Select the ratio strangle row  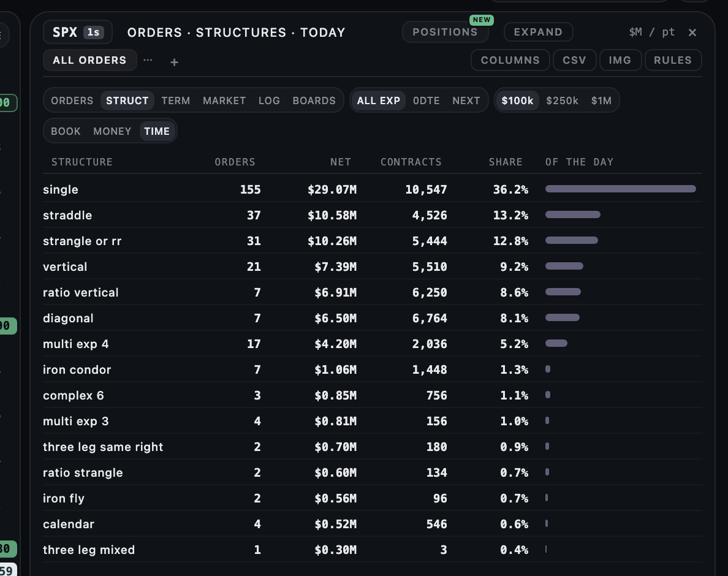[x=373, y=472]
